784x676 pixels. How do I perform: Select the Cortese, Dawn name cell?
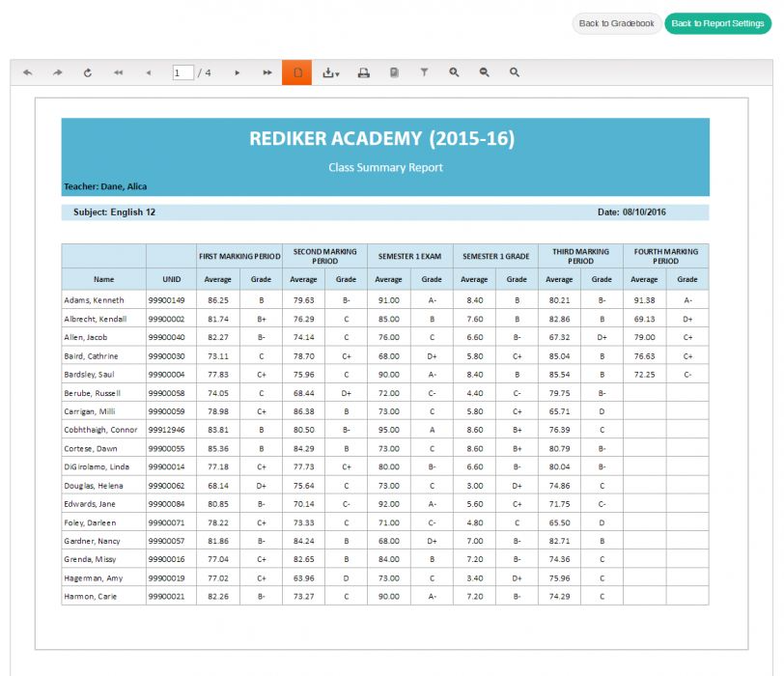104,448
